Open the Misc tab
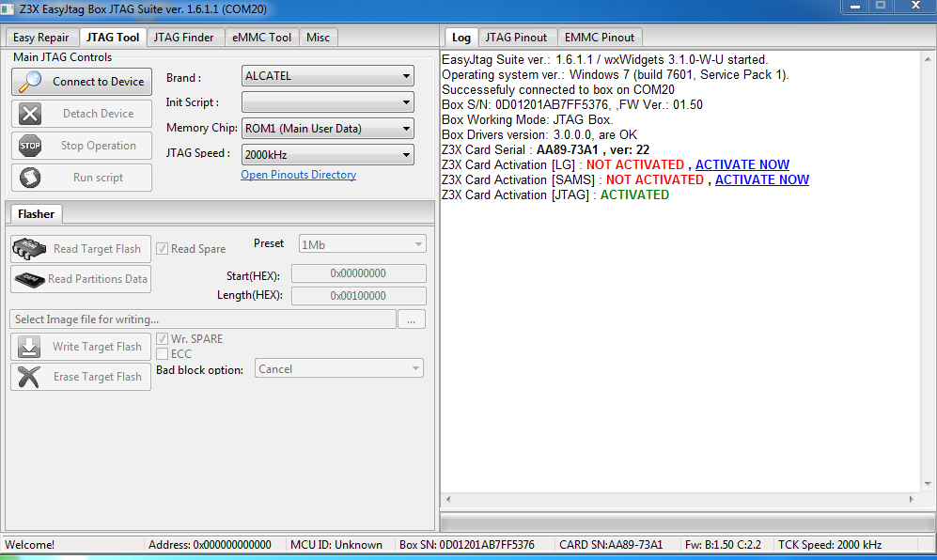This screenshot has width=937, height=560. 318,38
